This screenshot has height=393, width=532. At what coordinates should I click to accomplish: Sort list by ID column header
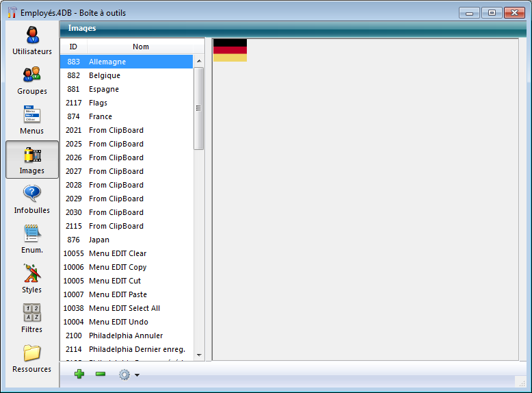pyautogui.click(x=73, y=47)
